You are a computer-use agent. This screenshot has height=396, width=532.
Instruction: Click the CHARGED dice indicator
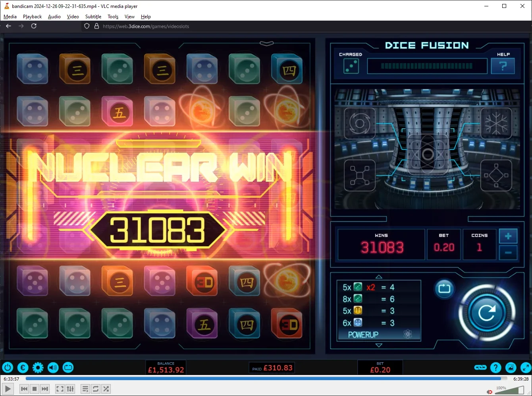(x=351, y=66)
